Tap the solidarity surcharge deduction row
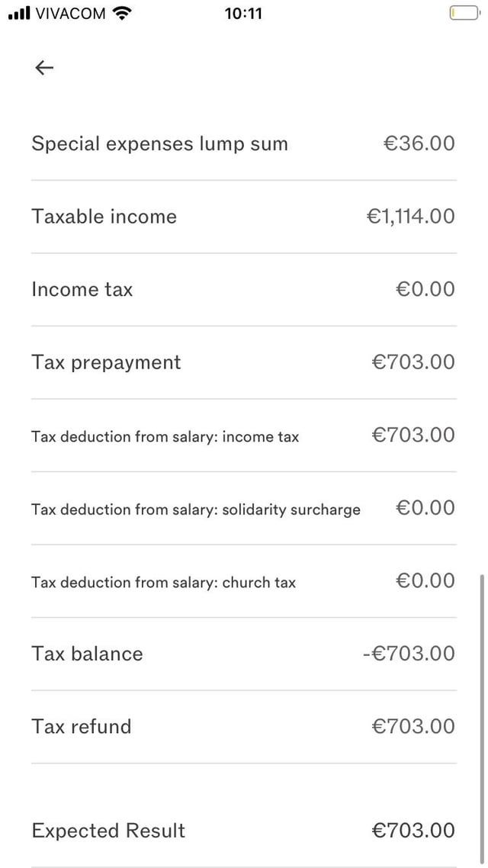 [243, 508]
